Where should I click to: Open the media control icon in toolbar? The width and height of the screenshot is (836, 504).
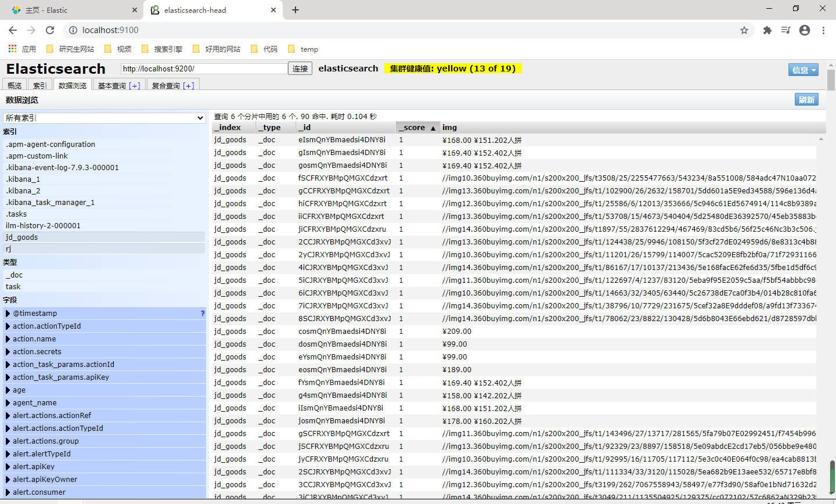786,30
